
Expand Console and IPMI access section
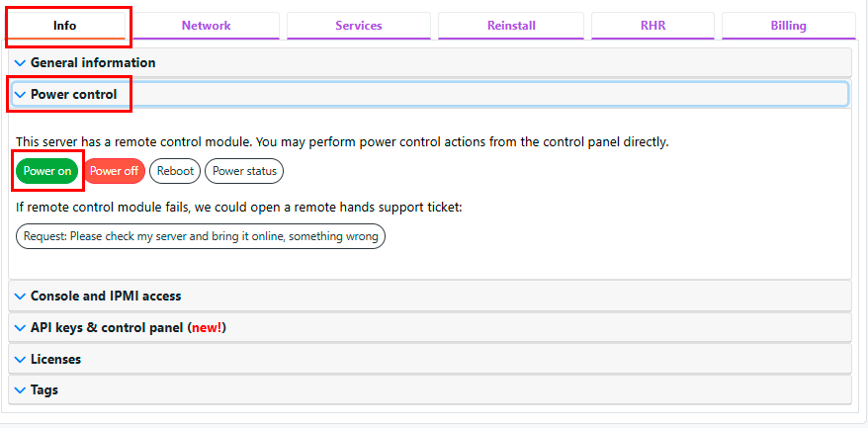click(x=430, y=296)
